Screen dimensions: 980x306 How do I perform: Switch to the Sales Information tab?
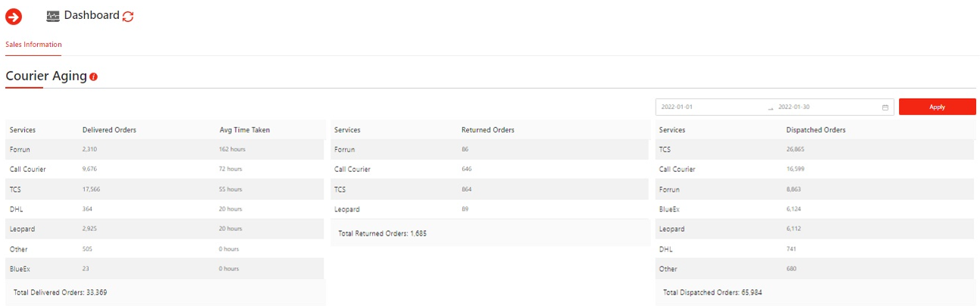pos(33,45)
